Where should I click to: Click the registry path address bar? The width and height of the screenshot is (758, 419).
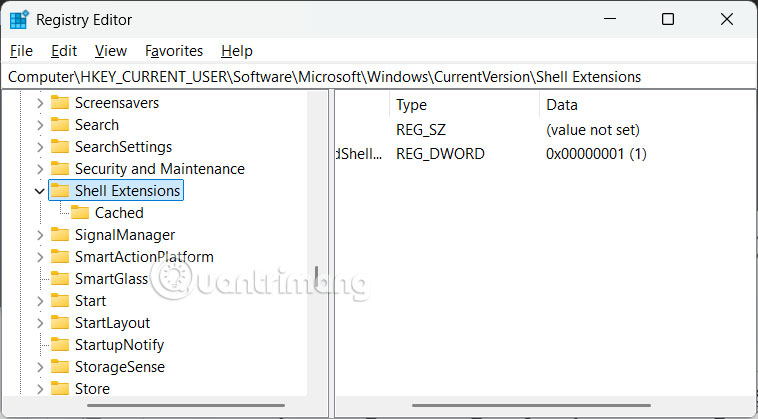tap(378, 77)
